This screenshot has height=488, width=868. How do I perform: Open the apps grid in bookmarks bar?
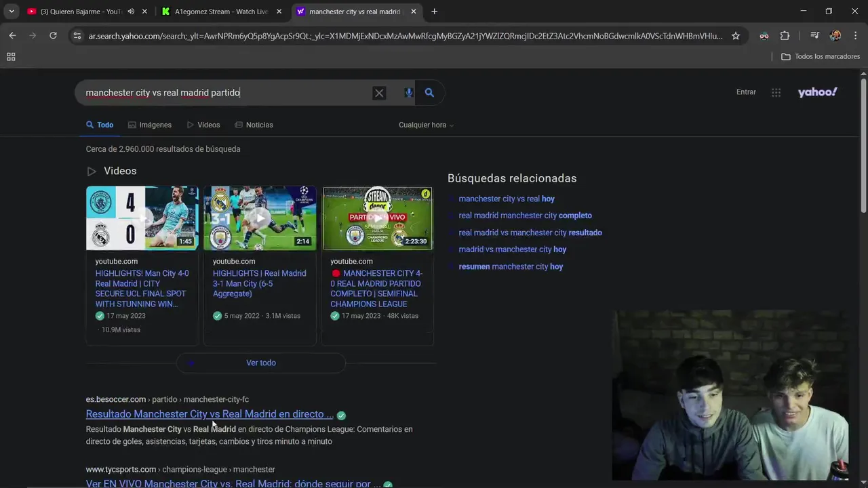pyautogui.click(x=11, y=57)
